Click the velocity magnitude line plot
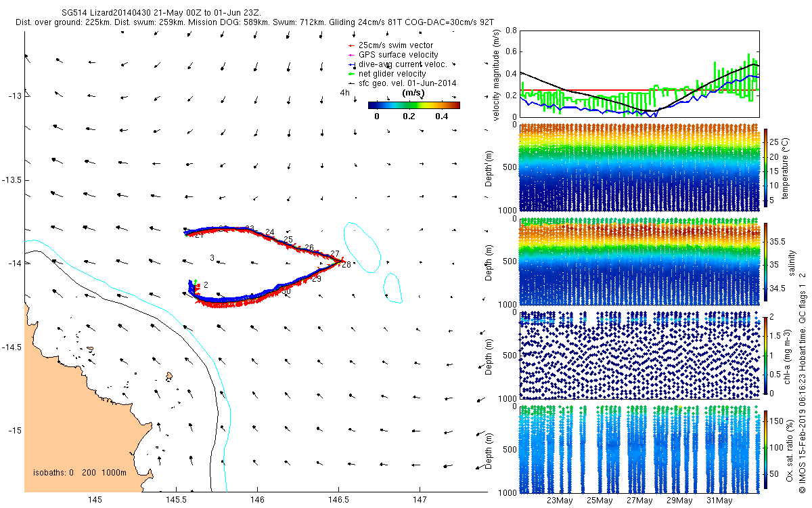The height and width of the screenshot is (508, 812). [x=639, y=73]
